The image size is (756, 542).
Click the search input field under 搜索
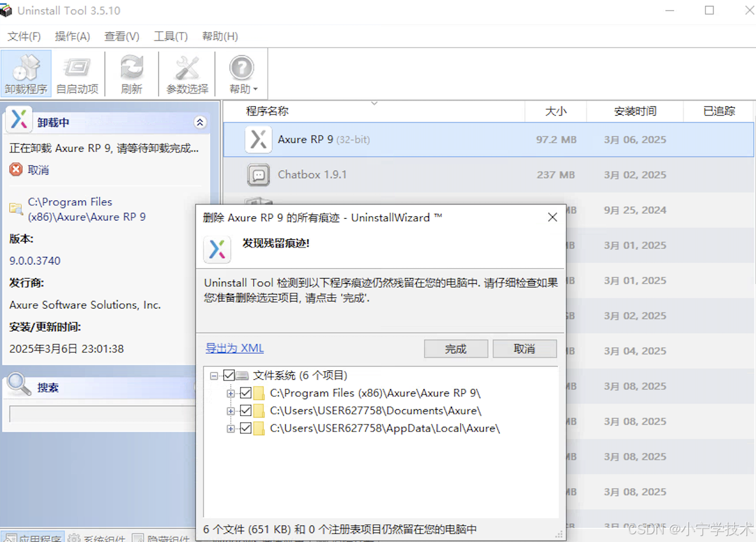pyautogui.click(x=102, y=414)
